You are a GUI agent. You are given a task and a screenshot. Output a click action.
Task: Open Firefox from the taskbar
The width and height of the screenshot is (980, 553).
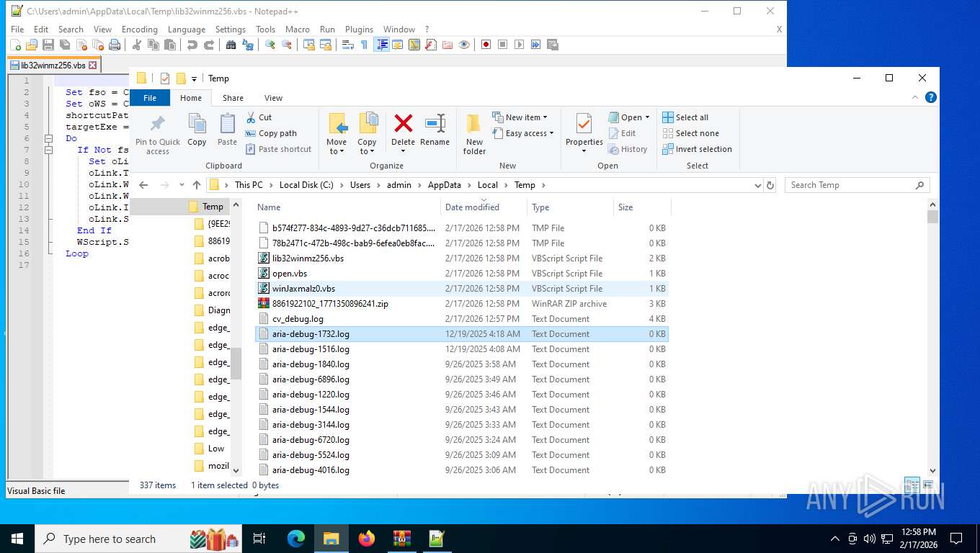coord(367,538)
